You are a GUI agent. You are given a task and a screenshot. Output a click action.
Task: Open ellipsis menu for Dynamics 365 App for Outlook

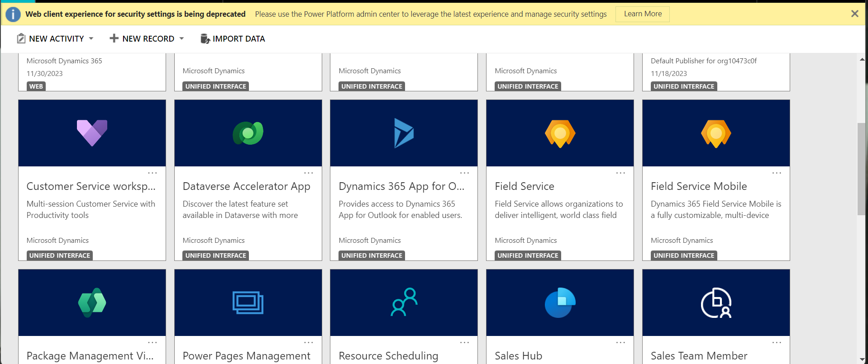(x=465, y=173)
